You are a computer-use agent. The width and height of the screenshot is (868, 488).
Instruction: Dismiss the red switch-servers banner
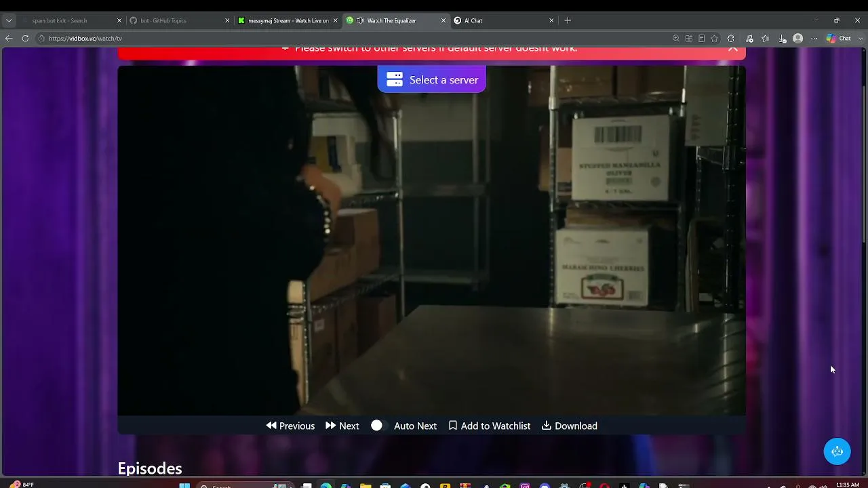coord(732,48)
